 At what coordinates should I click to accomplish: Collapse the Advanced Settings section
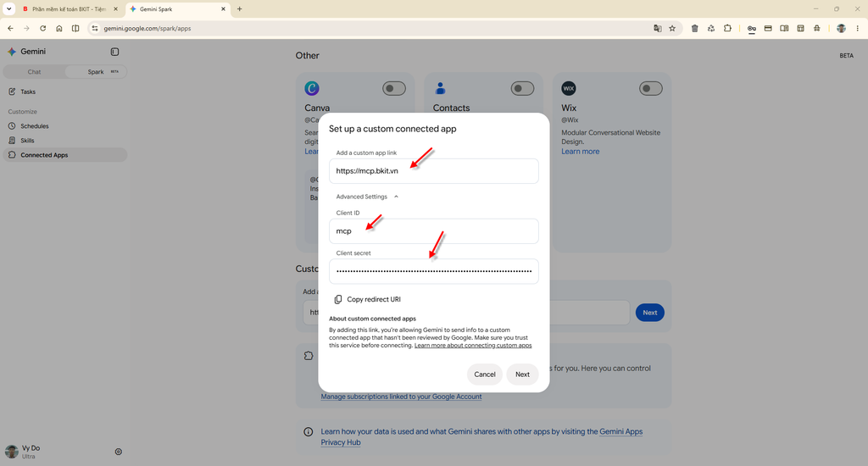click(367, 197)
